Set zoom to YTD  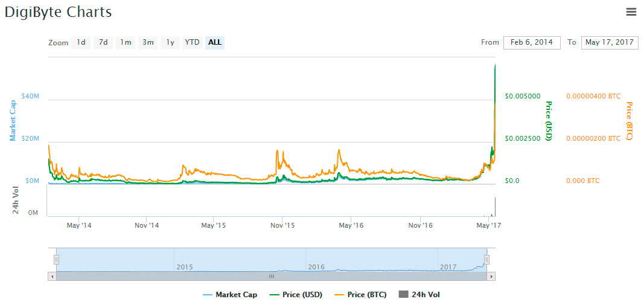click(x=192, y=42)
